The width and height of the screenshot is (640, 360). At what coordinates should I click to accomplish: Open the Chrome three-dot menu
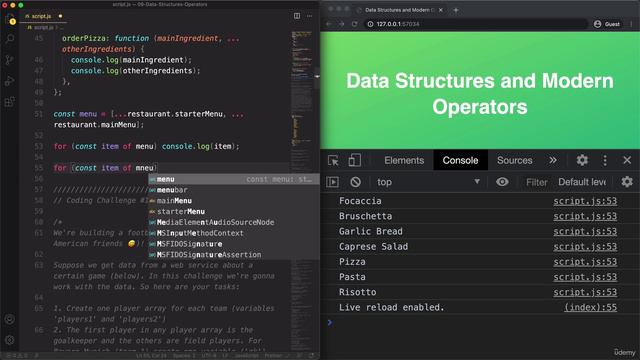point(631,24)
